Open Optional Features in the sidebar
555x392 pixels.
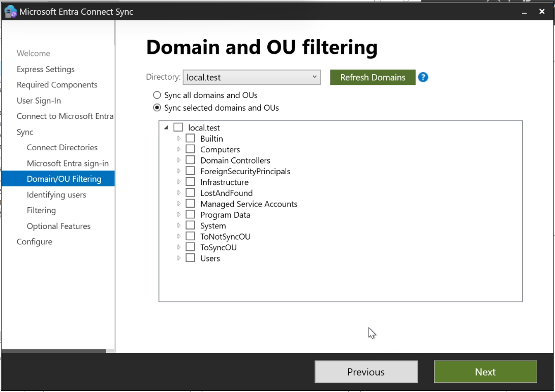pos(58,226)
